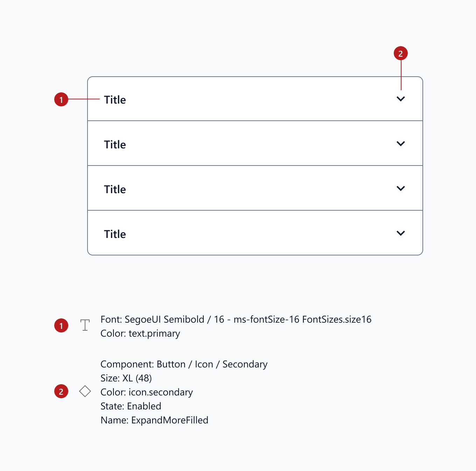Viewport: 476px width, 471px height.
Task: Expand the first accordion row chevron
Action: click(x=401, y=99)
